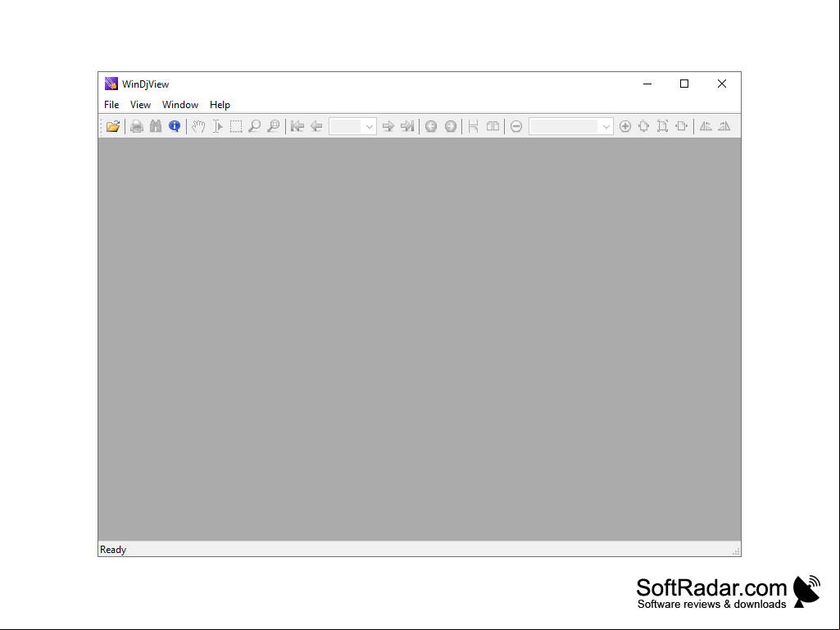Go to the first page arrow

[x=297, y=126]
